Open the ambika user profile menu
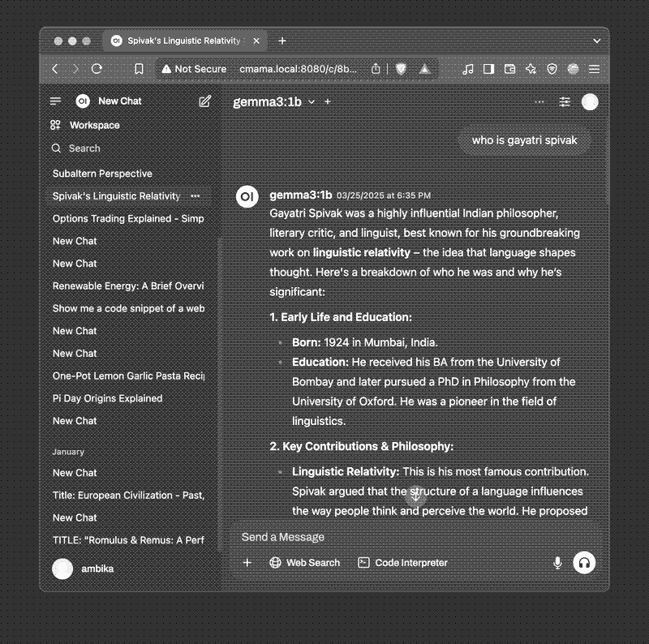The width and height of the screenshot is (649, 644). (83, 569)
